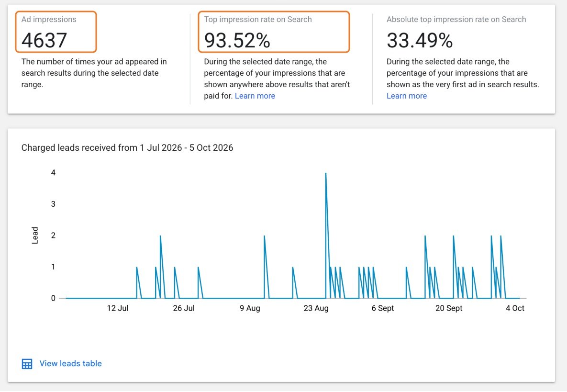Image resolution: width=567 pixels, height=392 pixels.
Task: Click the 93.52% top impression rate value
Action: (x=237, y=40)
